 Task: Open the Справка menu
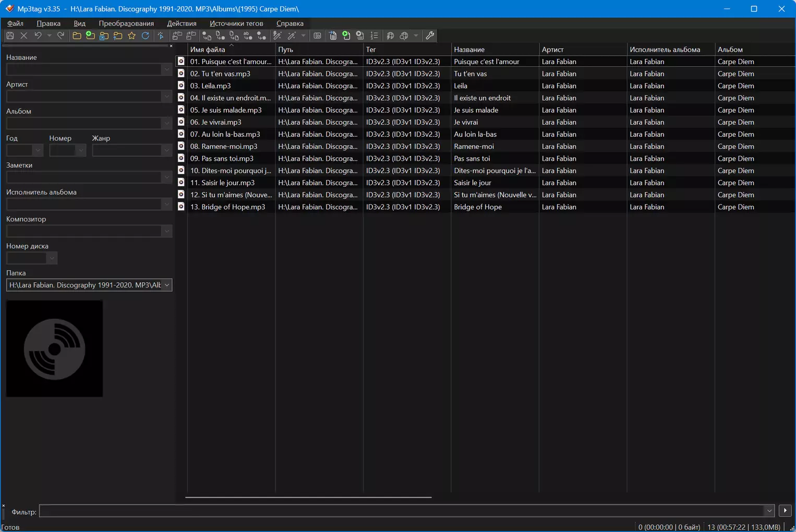pyautogui.click(x=290, y=23)
